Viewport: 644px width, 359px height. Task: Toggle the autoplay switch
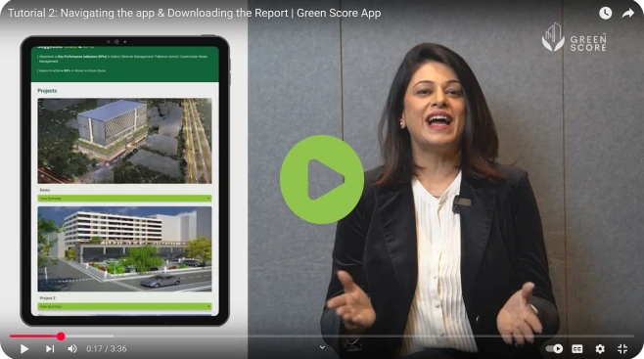554,349
